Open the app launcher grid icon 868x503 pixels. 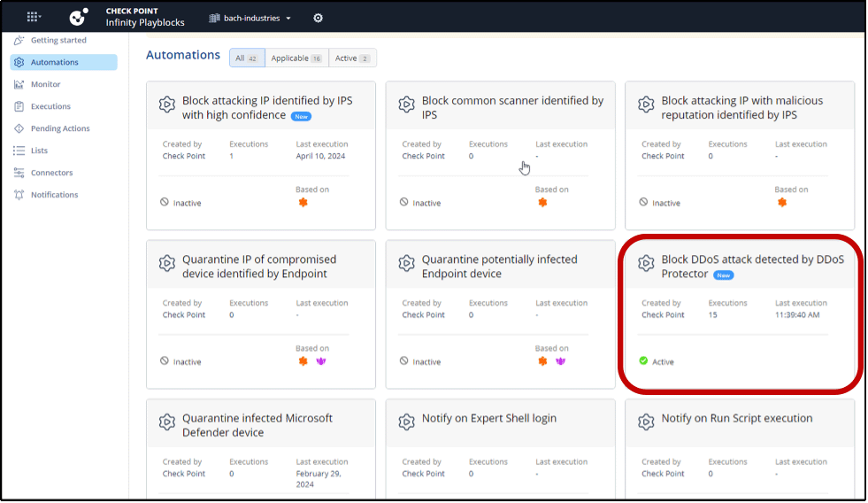[34, 17]
